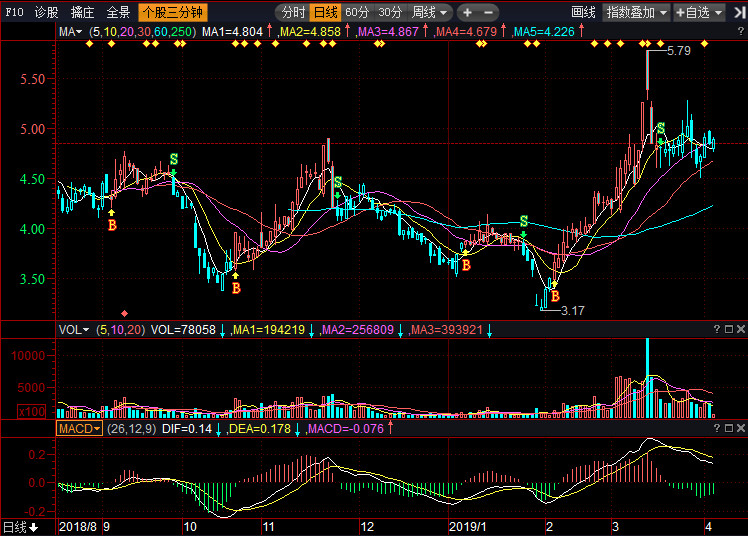Image resolution: width=748 pixels, height=536 pixels.
Task: Click S sell signal in late November
Action: (338, 182)
